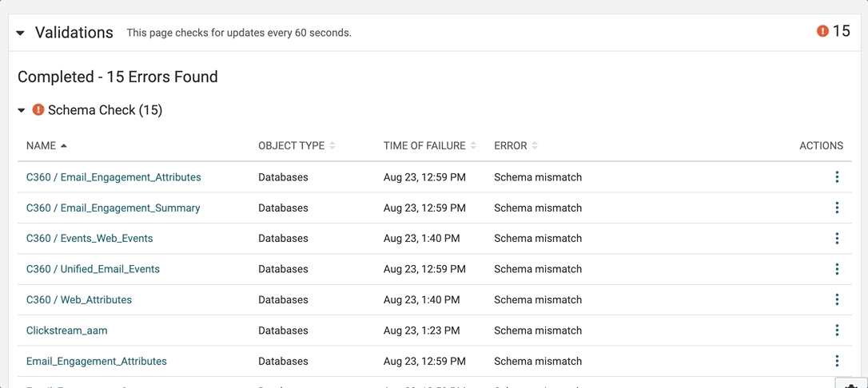Open actions menu for standalone Email_Engagement_Attributes row

pyautogui.click(x=837, y=361)
